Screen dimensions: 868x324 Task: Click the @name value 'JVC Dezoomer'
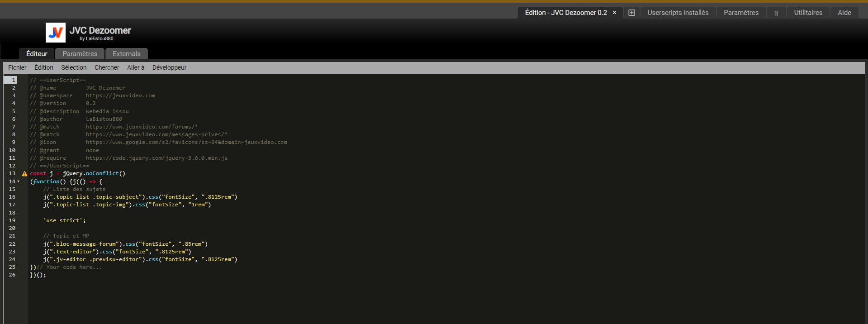pyautogui.click(x=105, y=88)
